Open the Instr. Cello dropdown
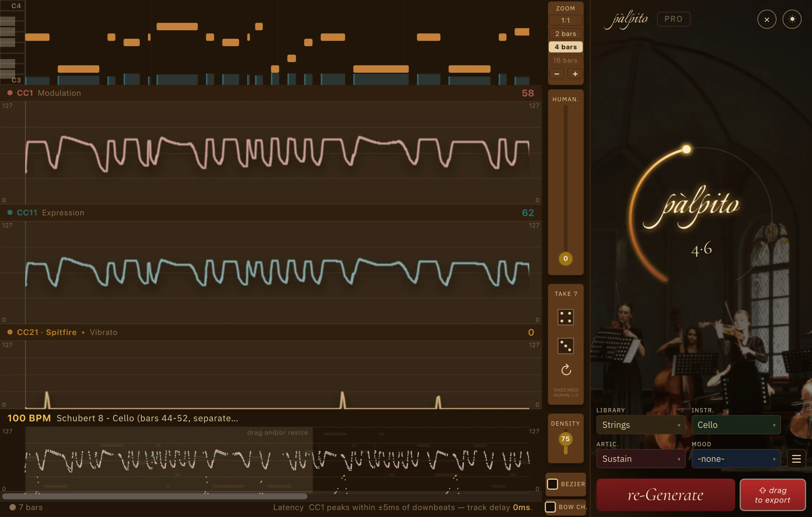 click(736, 425)
